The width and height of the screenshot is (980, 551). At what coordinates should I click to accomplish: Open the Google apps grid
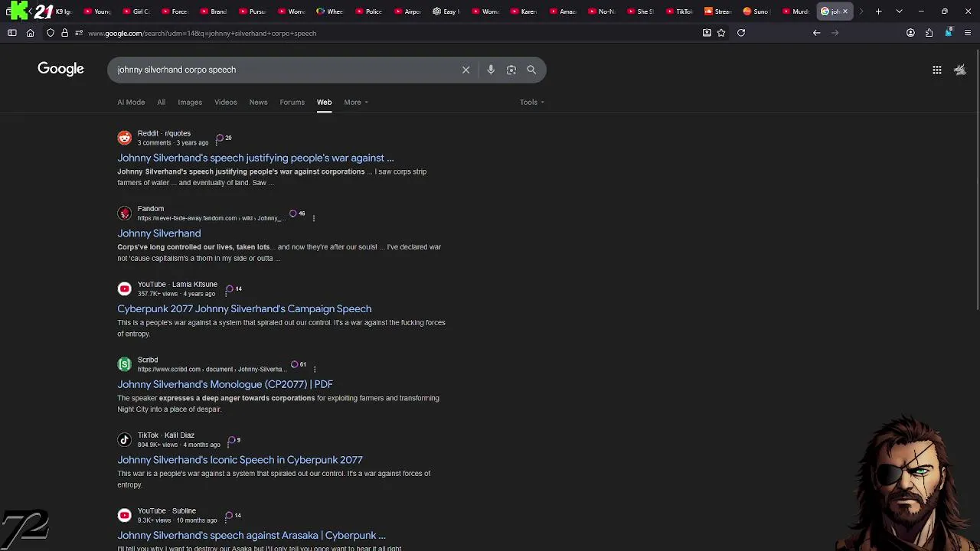tap(937, 70)
